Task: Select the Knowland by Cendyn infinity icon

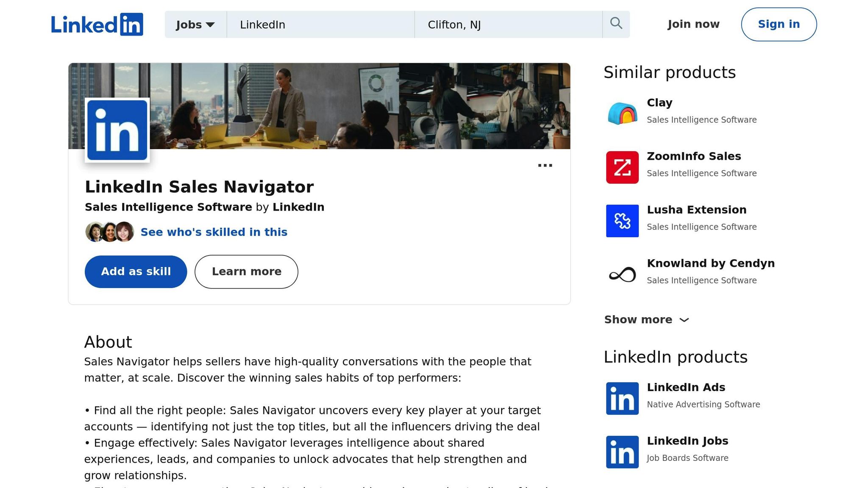Action: point(622,274)
